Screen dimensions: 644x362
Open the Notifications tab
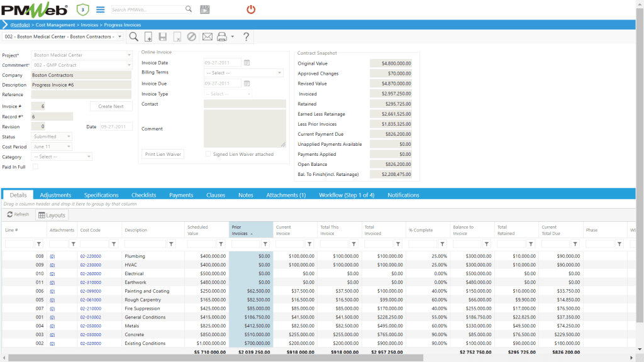403,195
